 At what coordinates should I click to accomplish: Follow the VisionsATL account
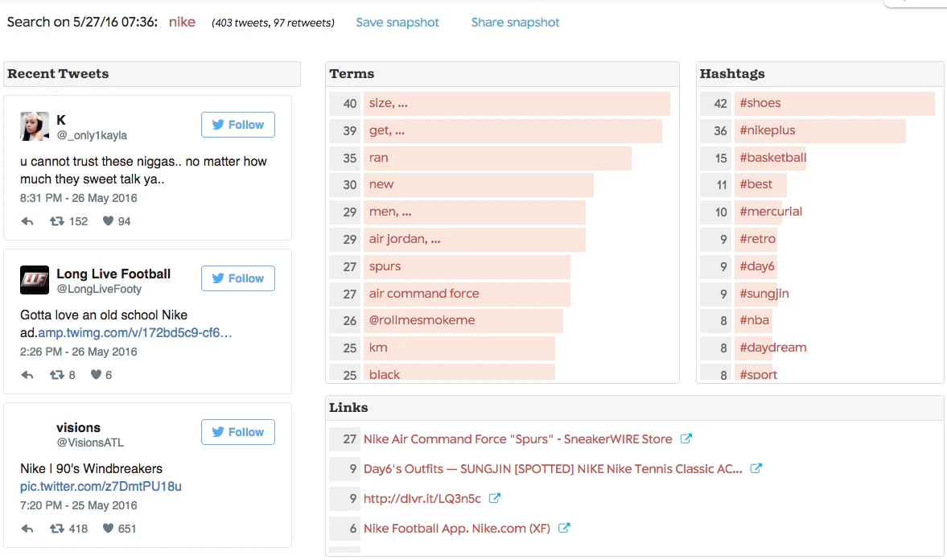click(x=238, y=432)
